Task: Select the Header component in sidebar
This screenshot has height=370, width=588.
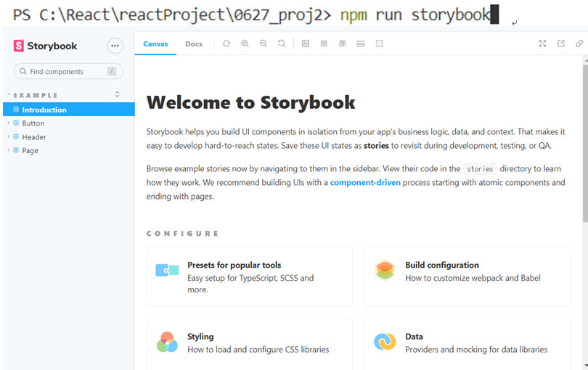Action: (33, 137)
